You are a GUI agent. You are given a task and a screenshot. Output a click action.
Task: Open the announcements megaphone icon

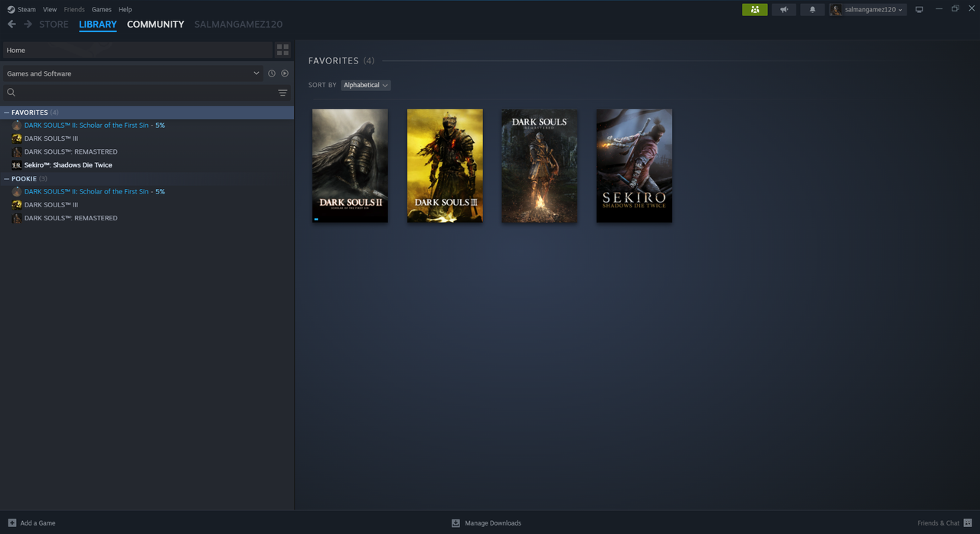point(783,9)
